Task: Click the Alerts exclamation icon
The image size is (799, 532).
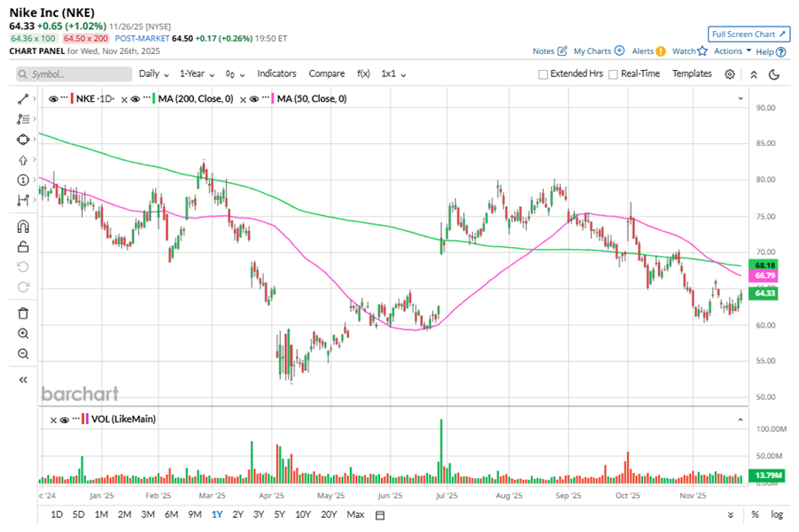Action: point(661,51)
